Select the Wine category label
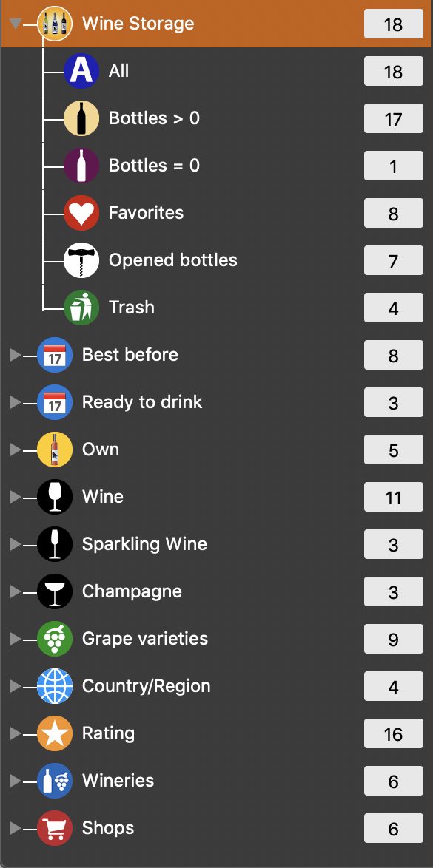The image size is (433, 868). [103, 497]
